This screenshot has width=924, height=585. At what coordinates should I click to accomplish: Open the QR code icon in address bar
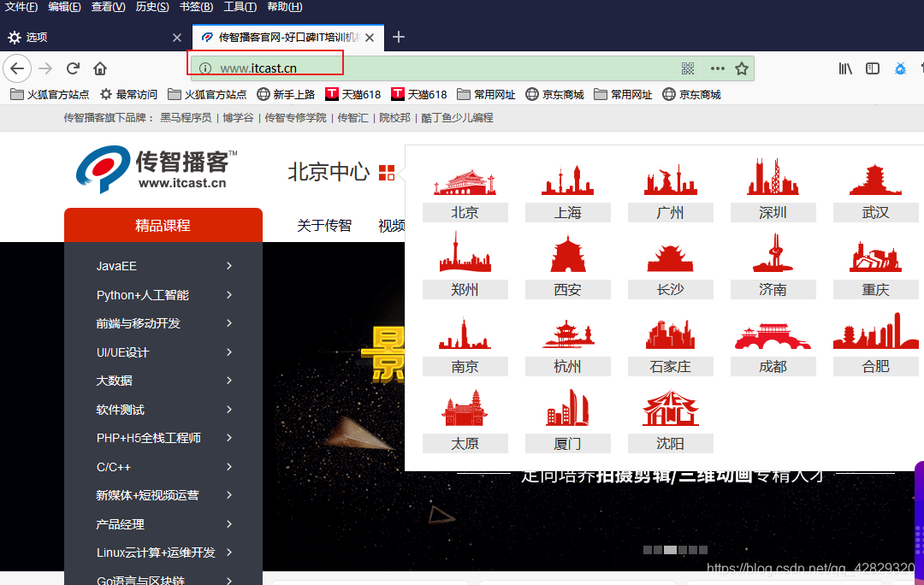pos(688,68)
